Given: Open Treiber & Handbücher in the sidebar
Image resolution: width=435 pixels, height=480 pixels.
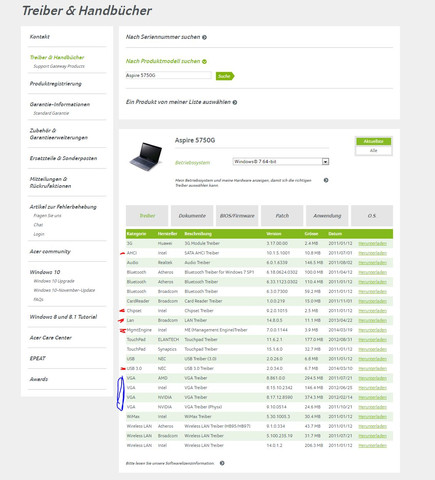Looking at the screenshot, I should click(57, 57).
